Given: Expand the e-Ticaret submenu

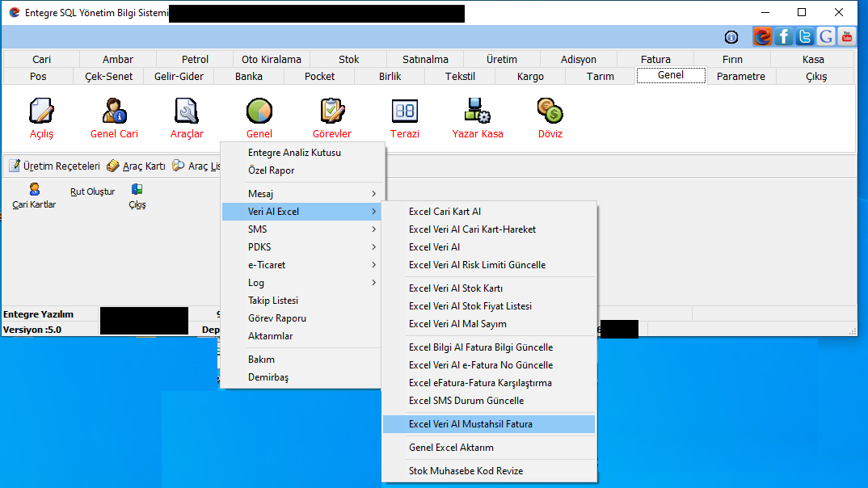Looking at the screenshot, I should [303, 264].
